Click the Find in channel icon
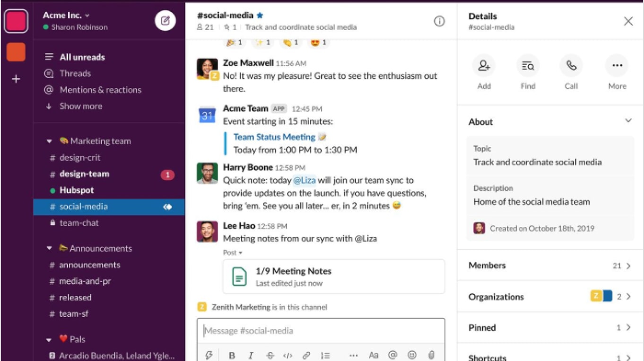Viewport: 644px width, 361px height. (528, 66)
